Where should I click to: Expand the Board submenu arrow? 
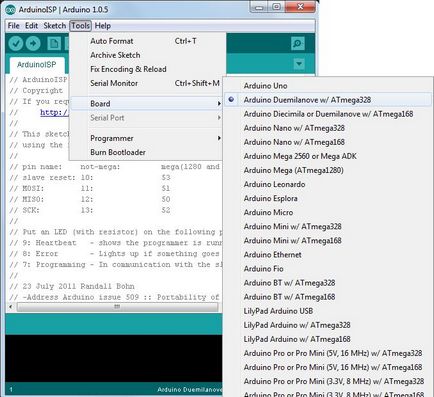point(219,104)
